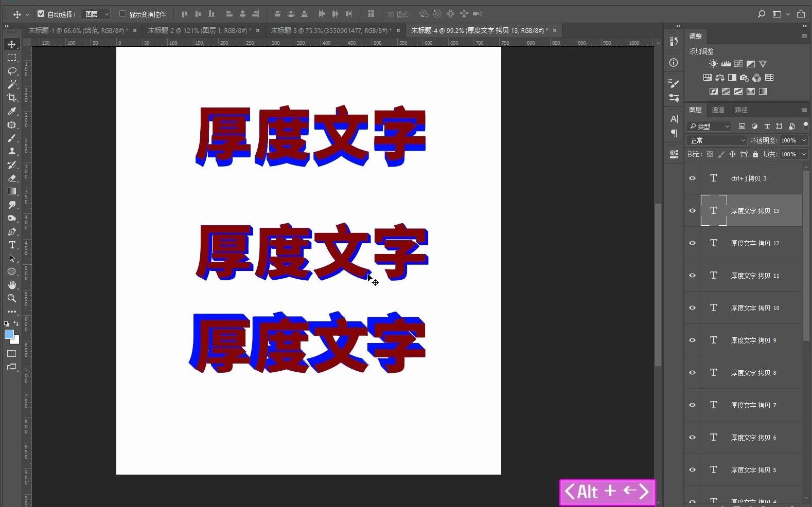Click the background color swatch
The image size is (812, 507).
coord(16,341)
